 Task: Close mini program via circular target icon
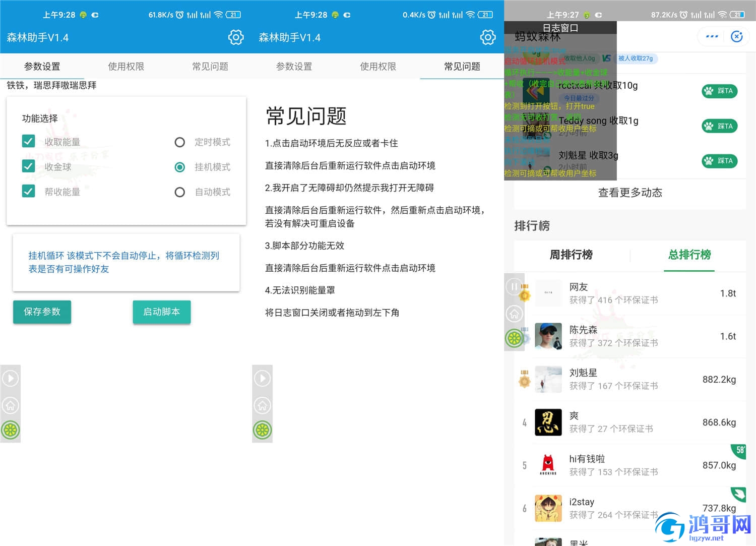(x=736, y=36)
